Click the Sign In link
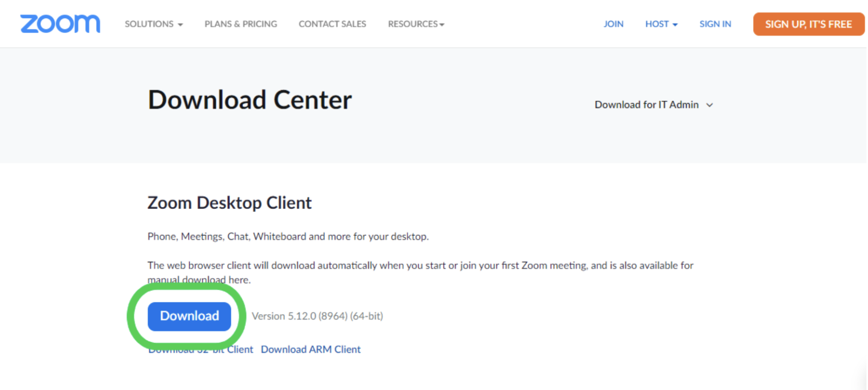 [x=715, y=24]
